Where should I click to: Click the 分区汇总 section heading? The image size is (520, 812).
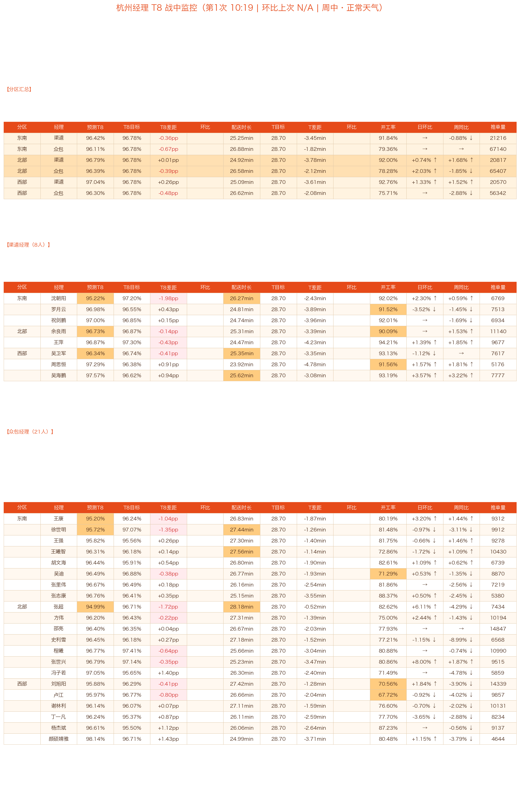coord(19,89)
